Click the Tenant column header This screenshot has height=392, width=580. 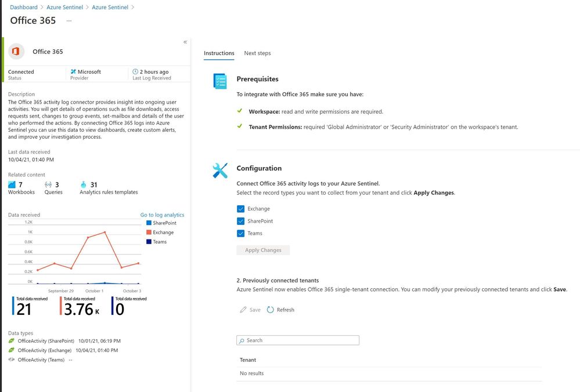pos(248,360)
